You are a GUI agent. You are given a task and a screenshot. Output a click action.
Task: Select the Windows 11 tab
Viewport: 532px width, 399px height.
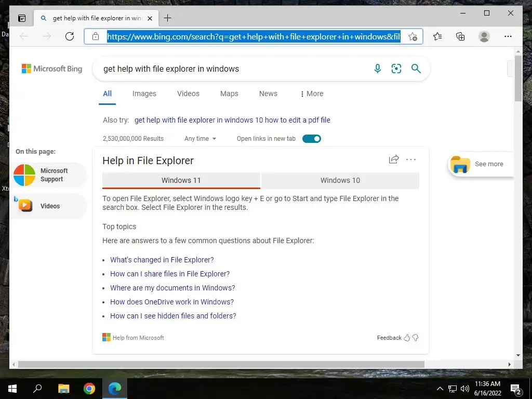[x=181, y=180]
